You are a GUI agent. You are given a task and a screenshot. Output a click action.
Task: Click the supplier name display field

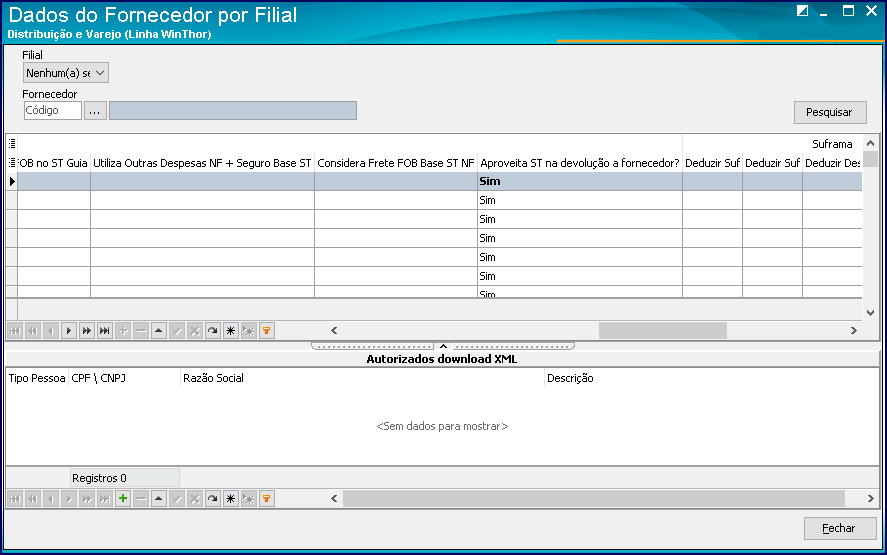pyautogui.click(x=233, y=110)
